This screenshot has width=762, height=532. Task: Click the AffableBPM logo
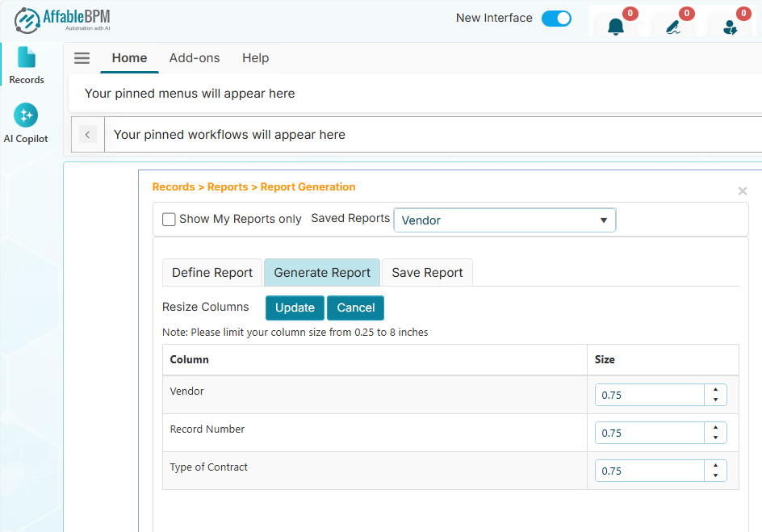(62, 19)
